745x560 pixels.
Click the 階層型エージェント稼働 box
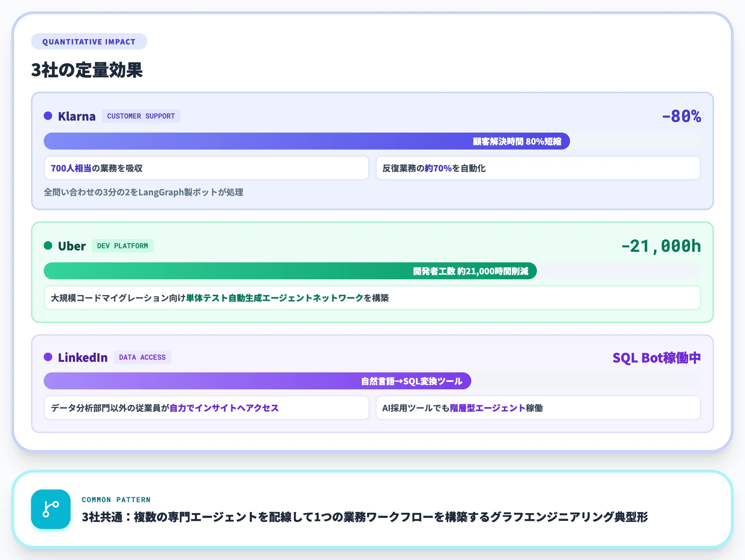(x=538, y=408)
